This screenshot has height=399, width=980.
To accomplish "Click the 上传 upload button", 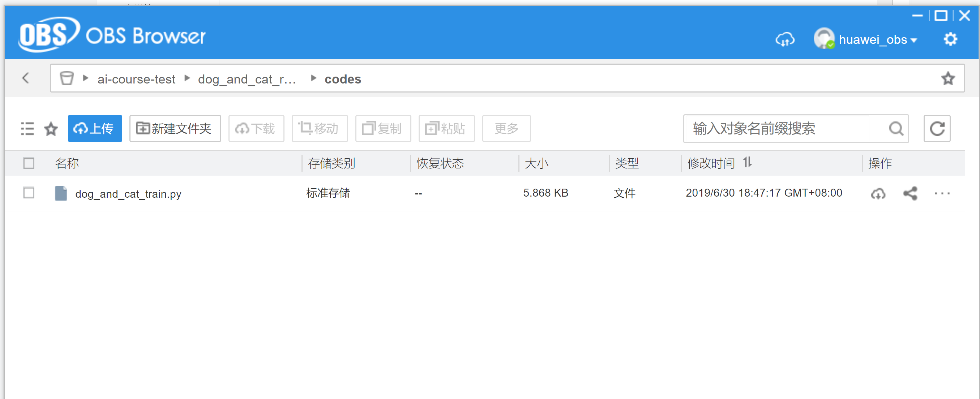I will (95, 129).
